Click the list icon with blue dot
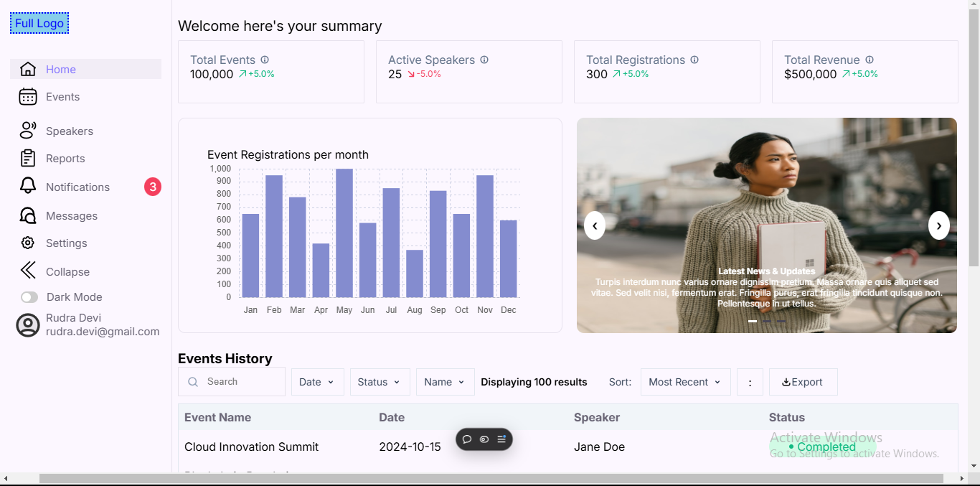980x486 pixels. click(x=501, y=439)
